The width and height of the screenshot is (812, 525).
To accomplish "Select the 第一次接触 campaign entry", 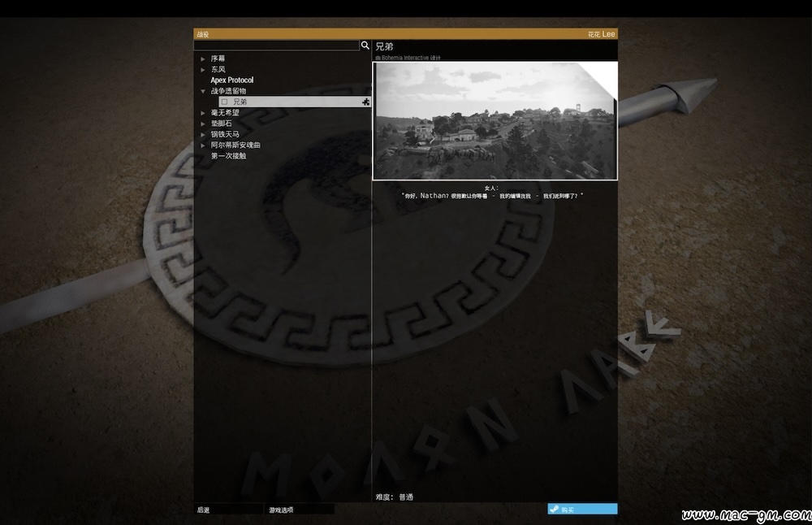I will click(x=228, y=156).
